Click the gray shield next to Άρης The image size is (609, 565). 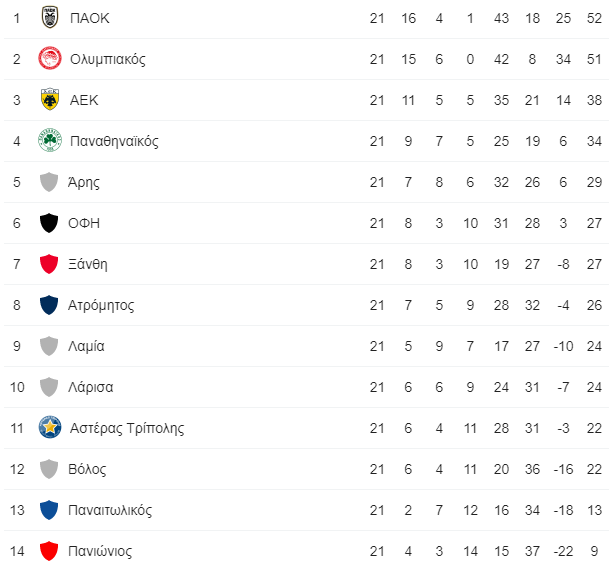tap(49, 182)
